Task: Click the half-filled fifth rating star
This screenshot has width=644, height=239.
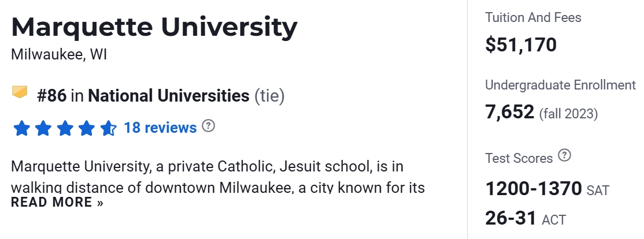Action: 108,128
